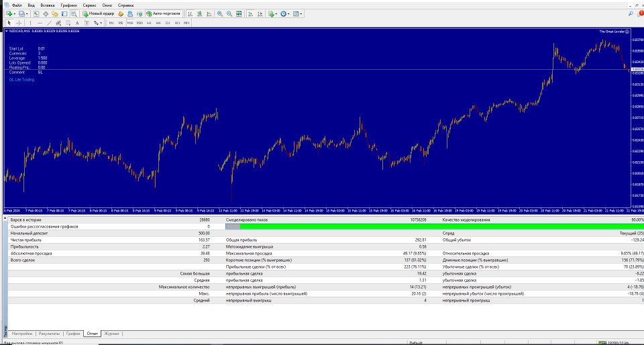Open dropdown arrow next to Profiles
This screenshot has width=644, height=345.
(x=27, y=13)
